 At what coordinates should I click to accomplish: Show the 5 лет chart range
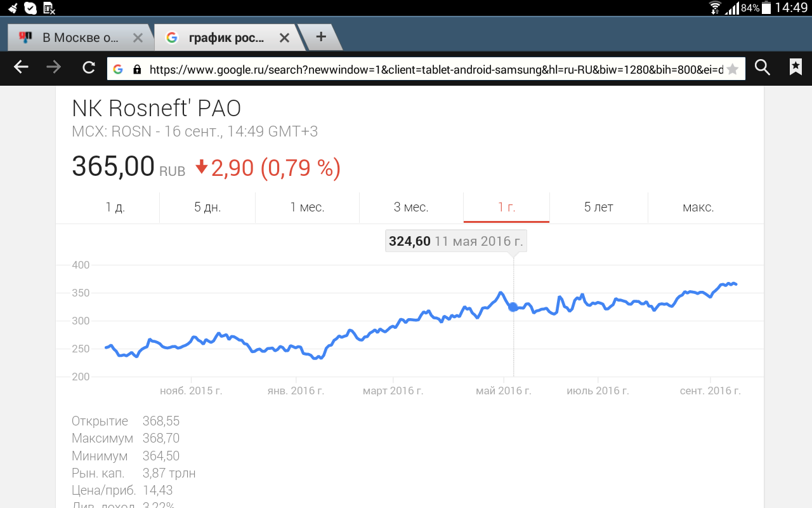[599, 207]
